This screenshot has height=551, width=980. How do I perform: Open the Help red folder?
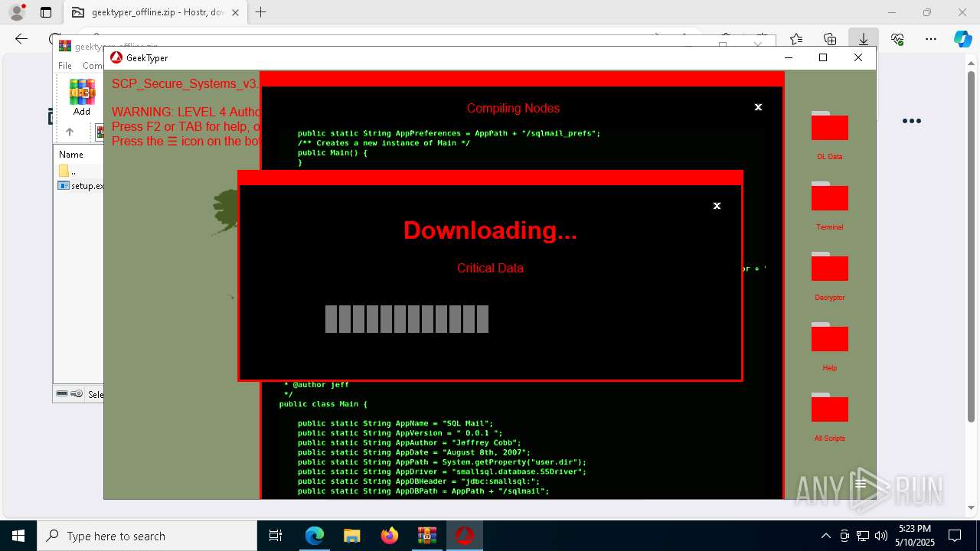(x=829, y=337)
